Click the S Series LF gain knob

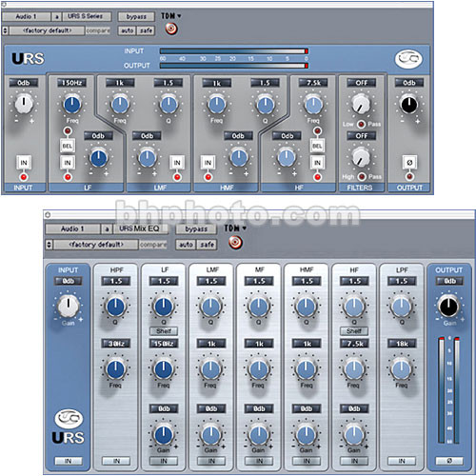(99, 157)
